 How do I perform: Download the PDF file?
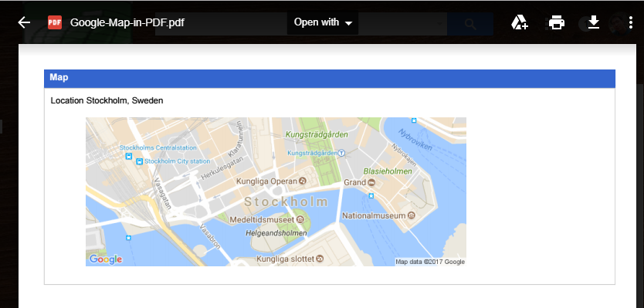click(x=594, y=22)
